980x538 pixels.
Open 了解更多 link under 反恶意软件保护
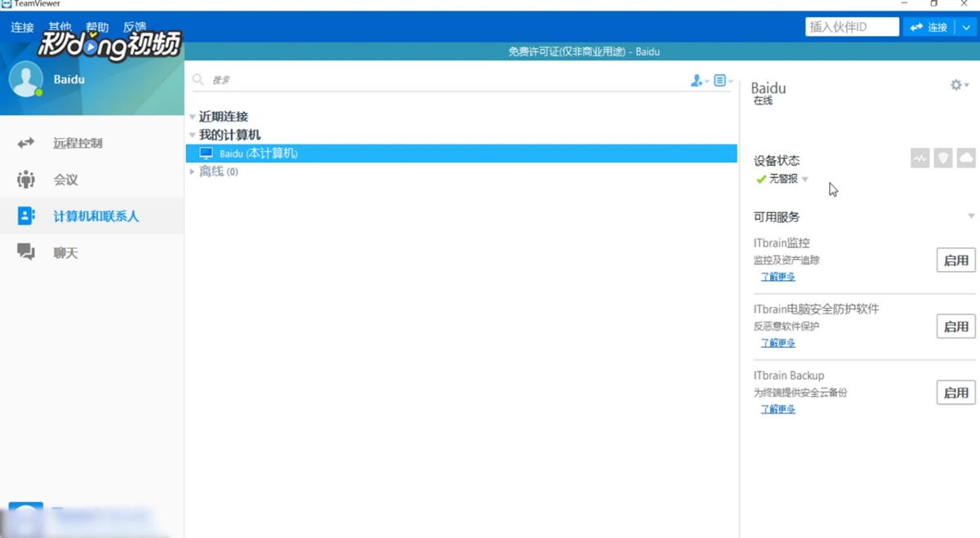[777, 343]
